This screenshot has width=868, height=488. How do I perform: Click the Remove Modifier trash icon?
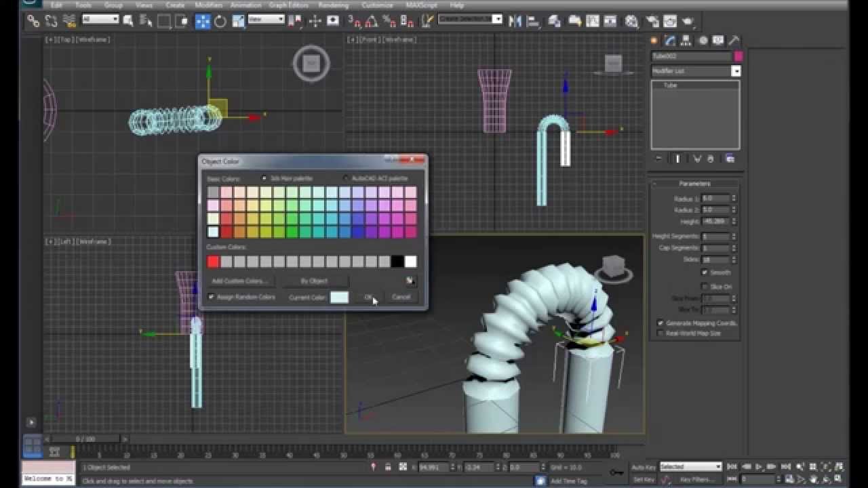[711, 159]
